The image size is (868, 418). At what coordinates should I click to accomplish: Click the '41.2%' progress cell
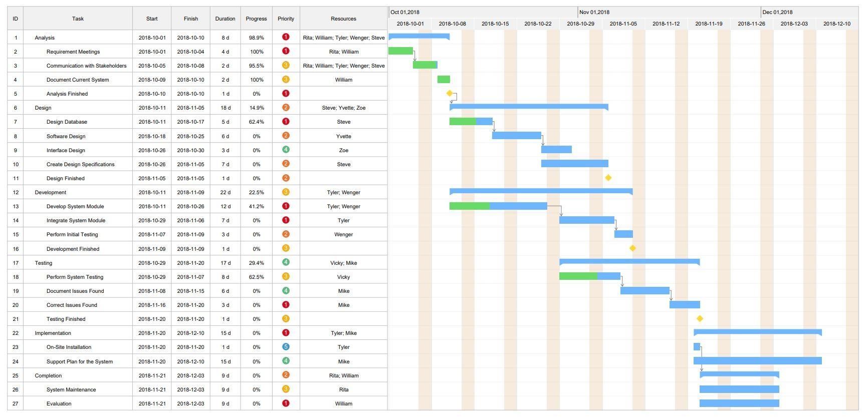pyautogui.click(x=257, y=206)
